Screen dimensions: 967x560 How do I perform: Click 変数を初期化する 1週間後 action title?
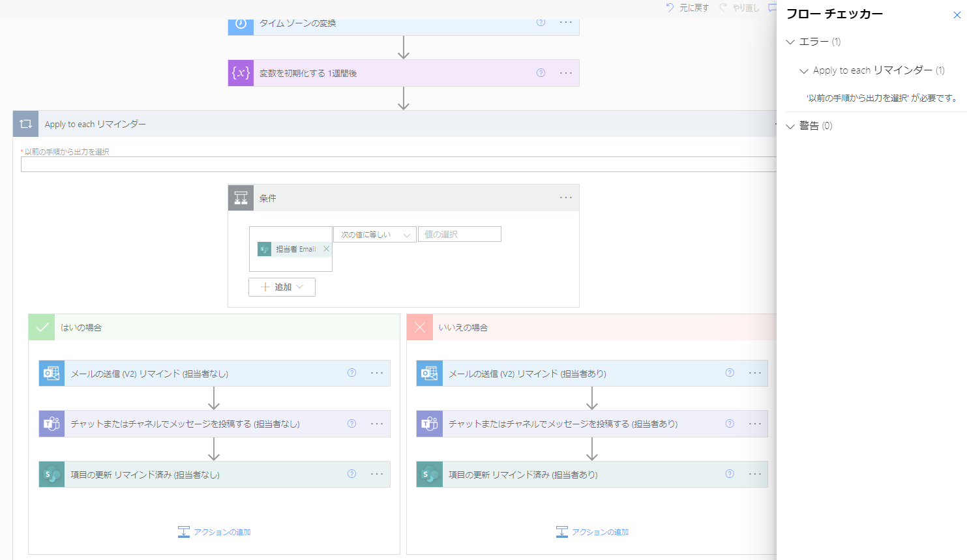308,73
